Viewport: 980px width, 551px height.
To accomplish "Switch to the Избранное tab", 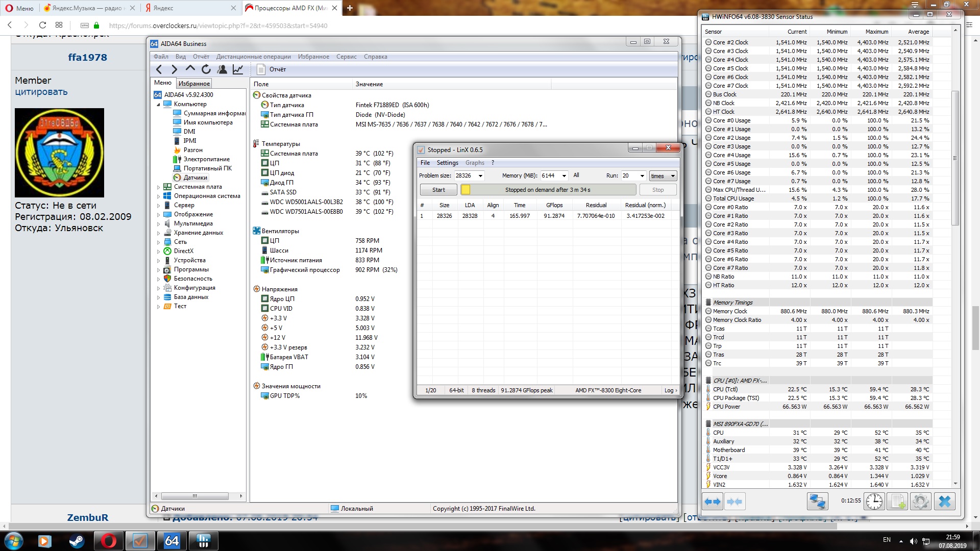I will (x=194, y=84).
